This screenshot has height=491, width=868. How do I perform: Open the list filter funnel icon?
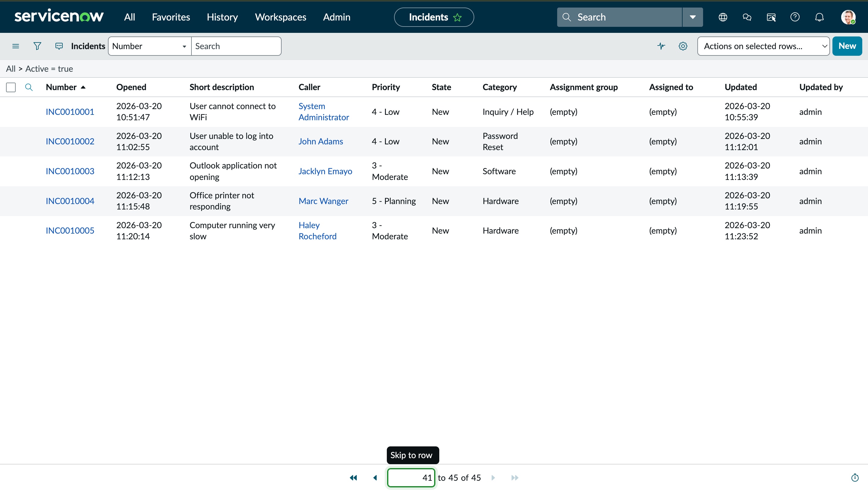point(37,46)
